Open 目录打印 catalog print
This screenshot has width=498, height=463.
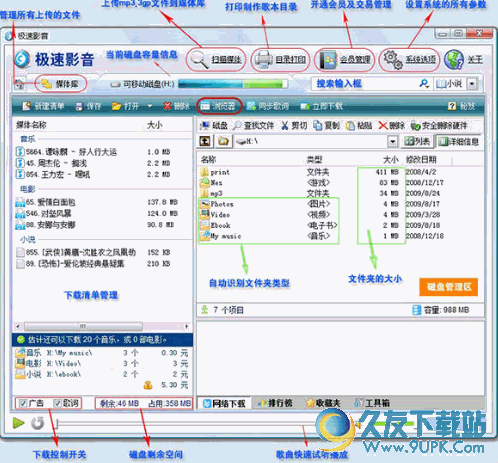click(280, 60)
